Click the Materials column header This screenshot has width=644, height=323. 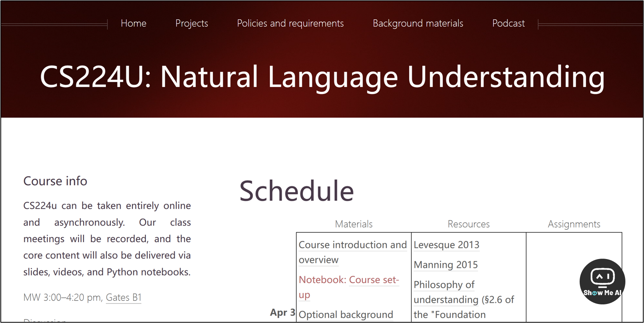coord(354,224)
